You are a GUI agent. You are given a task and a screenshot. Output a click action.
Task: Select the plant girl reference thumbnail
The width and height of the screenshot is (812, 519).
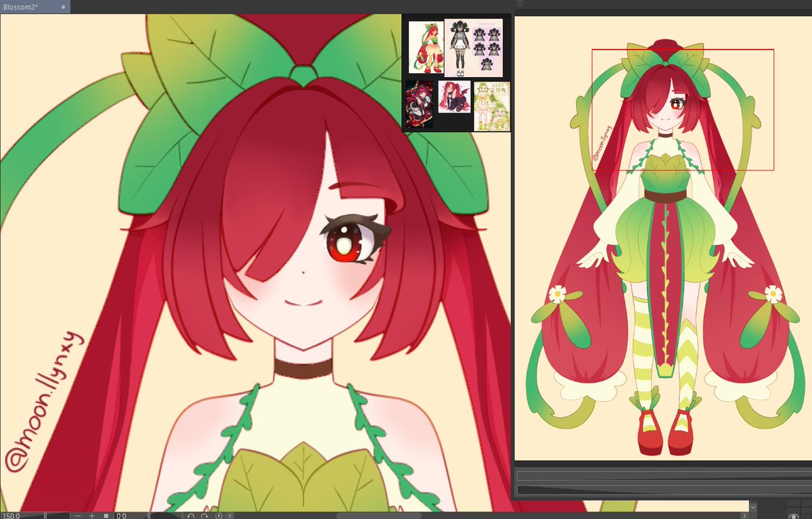pos(426,47)
